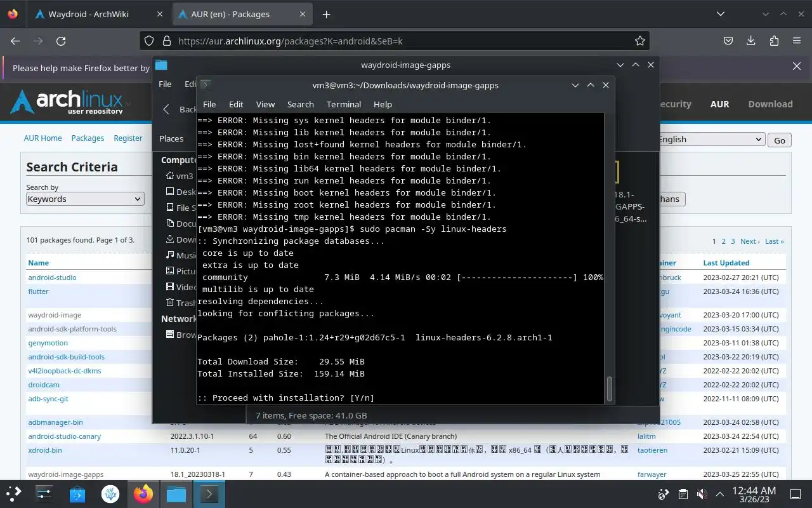Click the white round app icon in taskbar
812x508 pixels.
[110, 493]
